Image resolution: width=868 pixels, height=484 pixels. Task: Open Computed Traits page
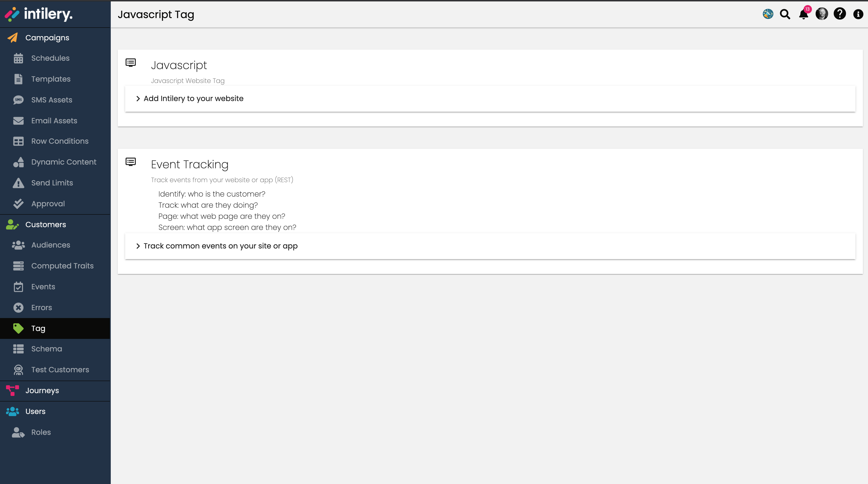click(62, 266)
